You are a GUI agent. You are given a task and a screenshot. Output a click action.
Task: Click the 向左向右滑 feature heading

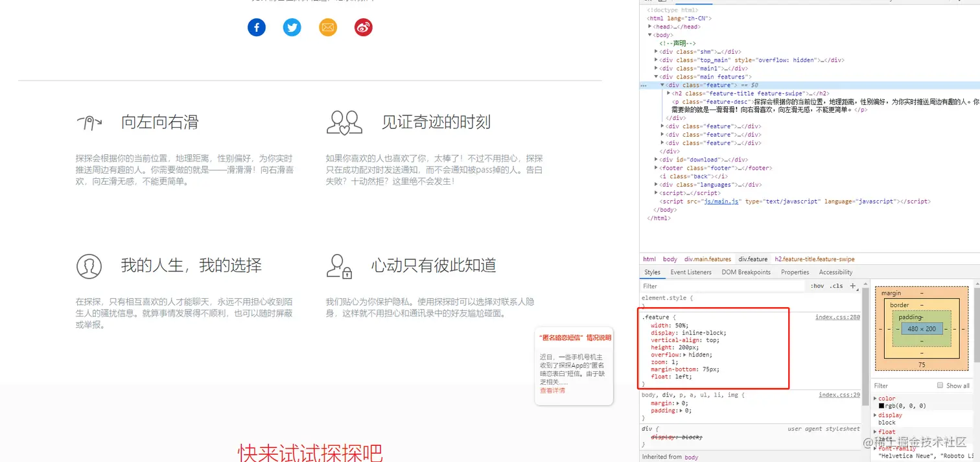click(159, 122)
